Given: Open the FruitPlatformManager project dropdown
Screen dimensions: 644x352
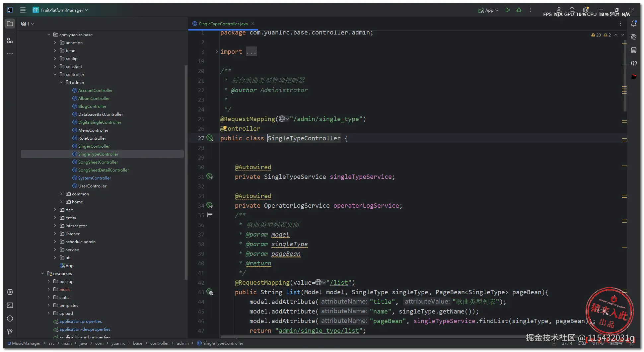Looking at the screenshot, I should pyautogui.click(x=61, y=10).
